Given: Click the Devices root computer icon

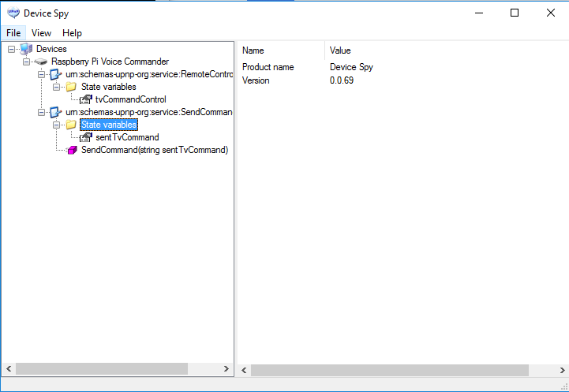Looking at the screenshot, I should [x=26, y=49].
